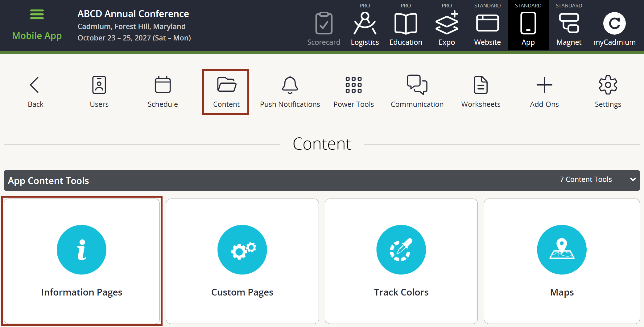Click the 'App Content Tools' header title
The height and width of the screenshot is (327, 644).
[48, 181]
